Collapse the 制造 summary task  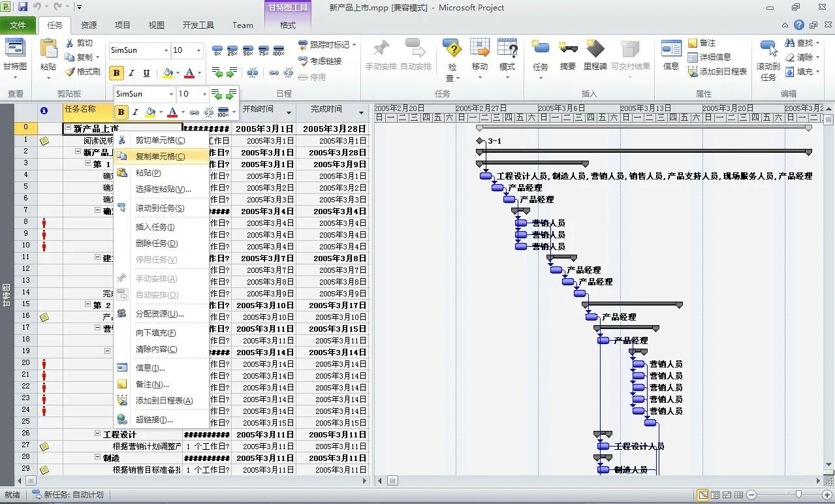tap(98, 457)
